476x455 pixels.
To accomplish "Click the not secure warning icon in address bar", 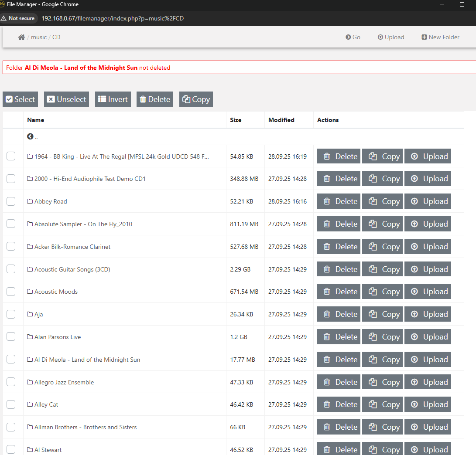I will (4, 18).
